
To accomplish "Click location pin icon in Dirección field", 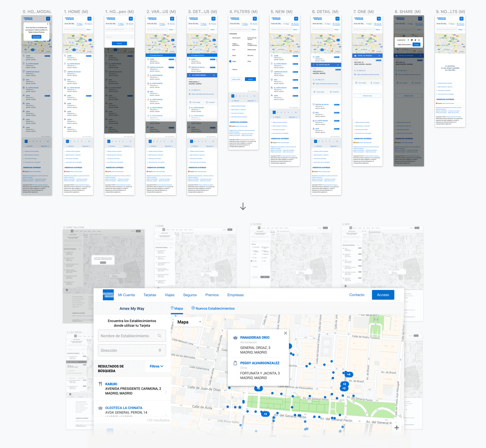I will [160, 350].
